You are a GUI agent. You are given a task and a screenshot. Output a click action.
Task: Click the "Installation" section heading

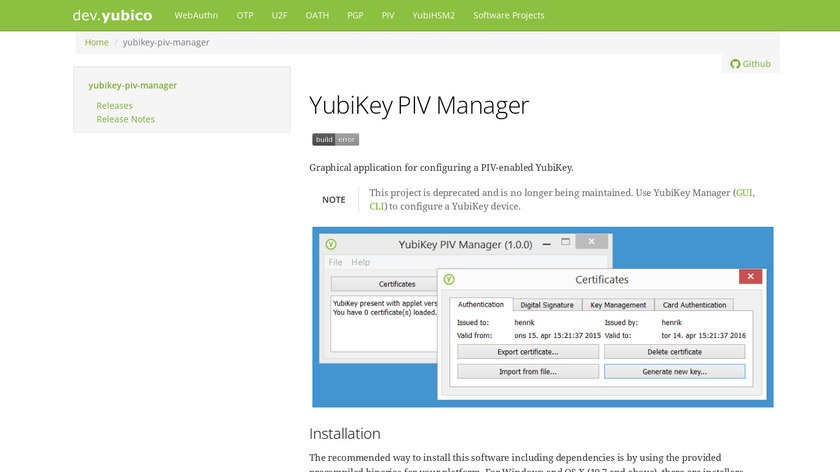click(x=344, y=433)
